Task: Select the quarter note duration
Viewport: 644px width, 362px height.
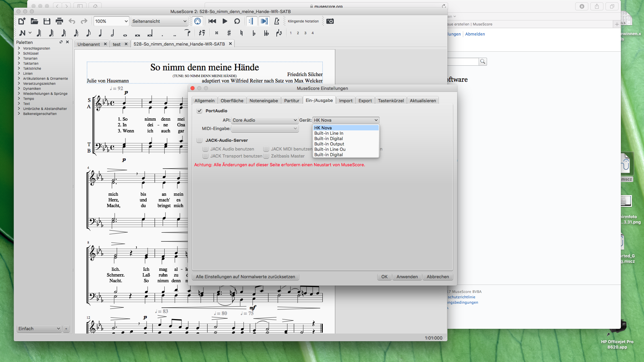Action: point(100,33)
